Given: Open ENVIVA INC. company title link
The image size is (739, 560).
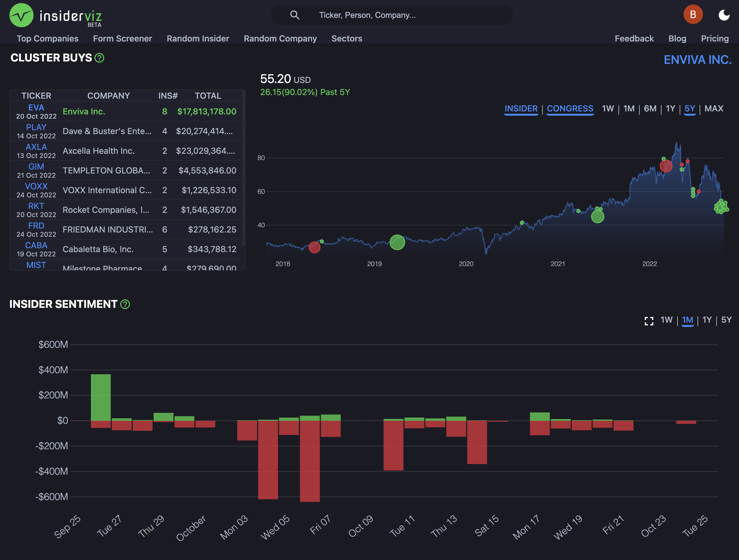Looking at the screenshot, I should point(697,60).
